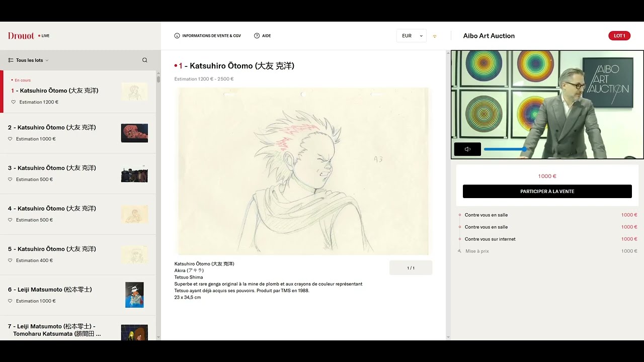Click the Contre vous sur internet bid row

(547, 239)
